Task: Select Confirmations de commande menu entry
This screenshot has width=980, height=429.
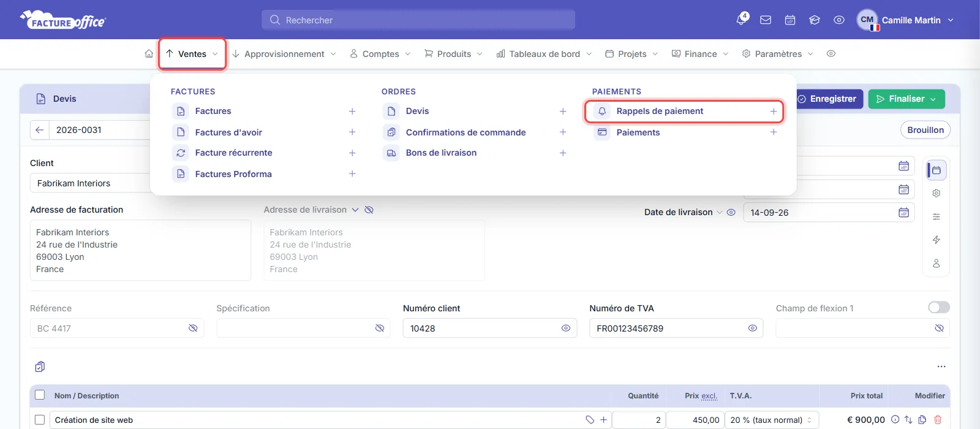Action: (466, 132)
